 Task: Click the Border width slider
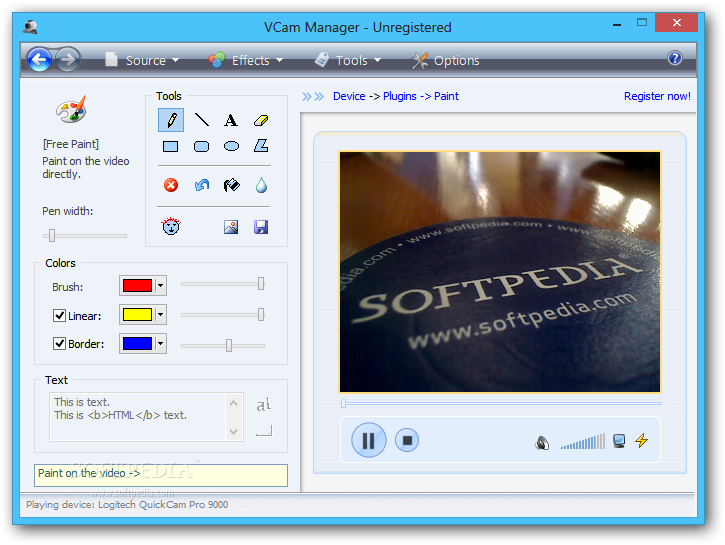[223, 345]
